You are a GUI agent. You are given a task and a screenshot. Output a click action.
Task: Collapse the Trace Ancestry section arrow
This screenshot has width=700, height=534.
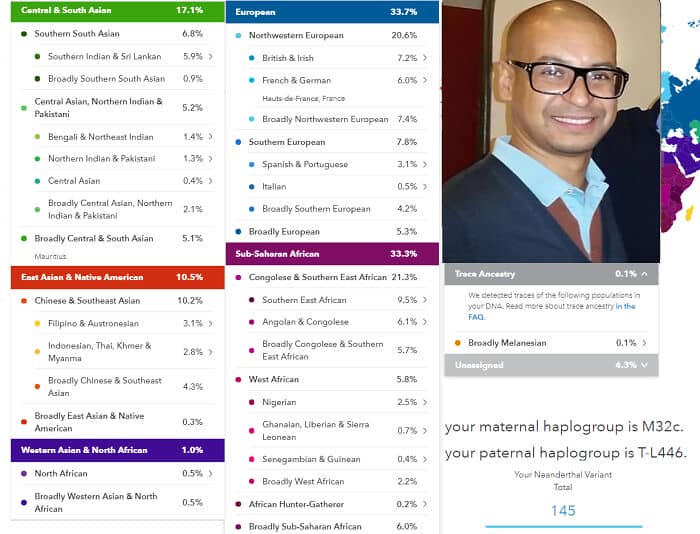(x=645, y=273)
